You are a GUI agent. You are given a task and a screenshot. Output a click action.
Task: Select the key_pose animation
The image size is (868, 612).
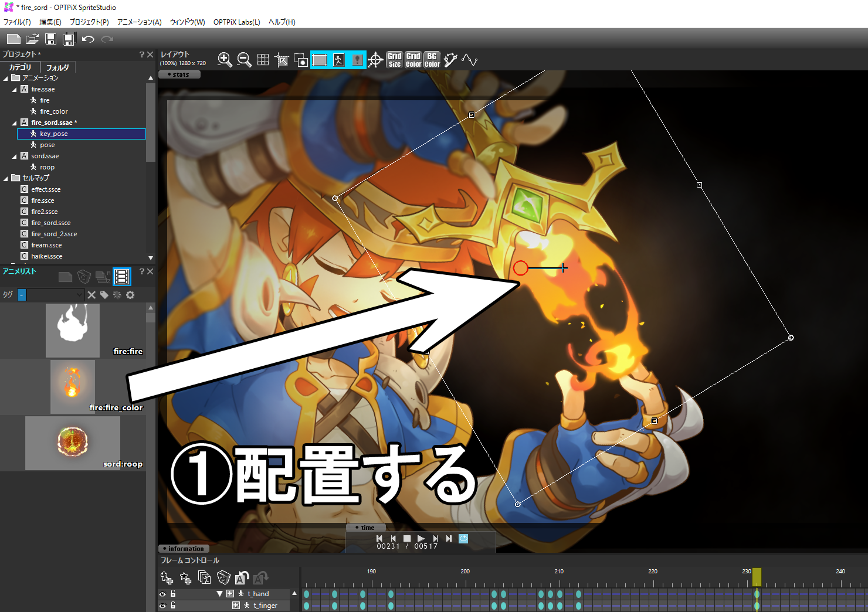tap(82, 134)
